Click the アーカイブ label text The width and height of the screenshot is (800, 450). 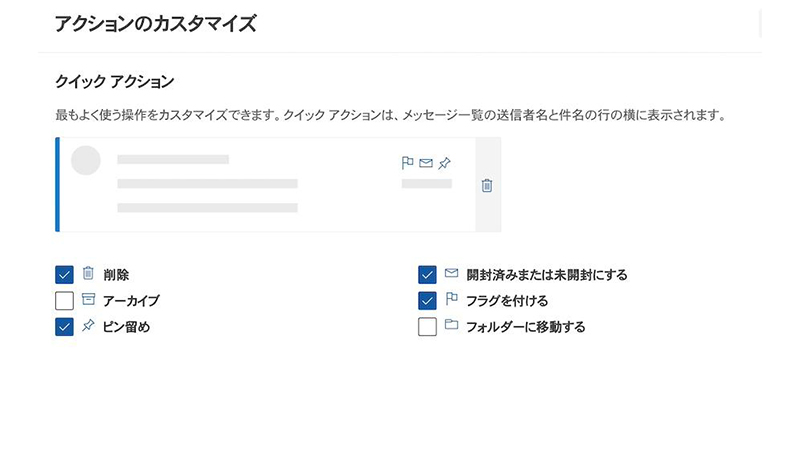point(131,301)
